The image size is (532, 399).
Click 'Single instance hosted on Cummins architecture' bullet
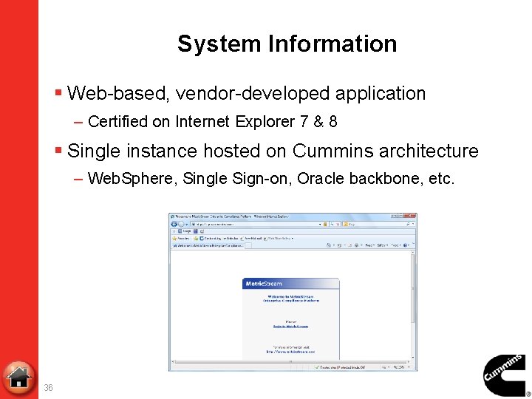pos(273,150)
